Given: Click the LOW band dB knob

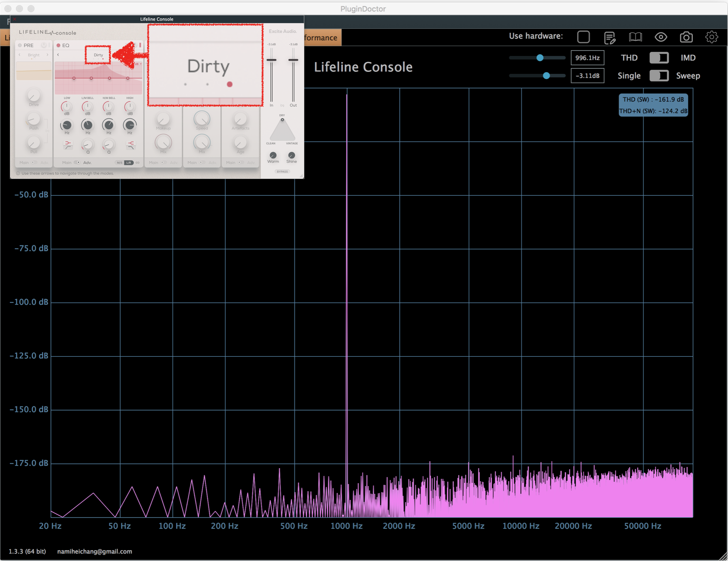Looking at the screenshot, I should pyautogui.click(x=66, y=106).
